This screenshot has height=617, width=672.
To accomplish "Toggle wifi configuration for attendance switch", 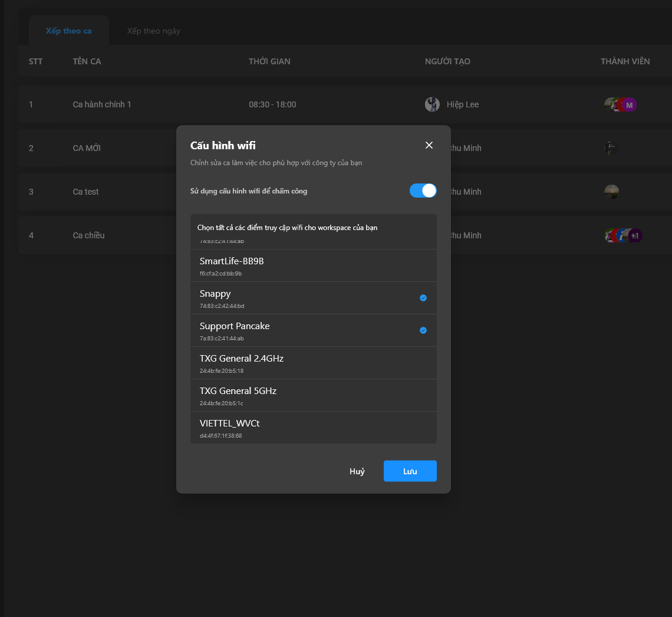I will tap(423, 191).
